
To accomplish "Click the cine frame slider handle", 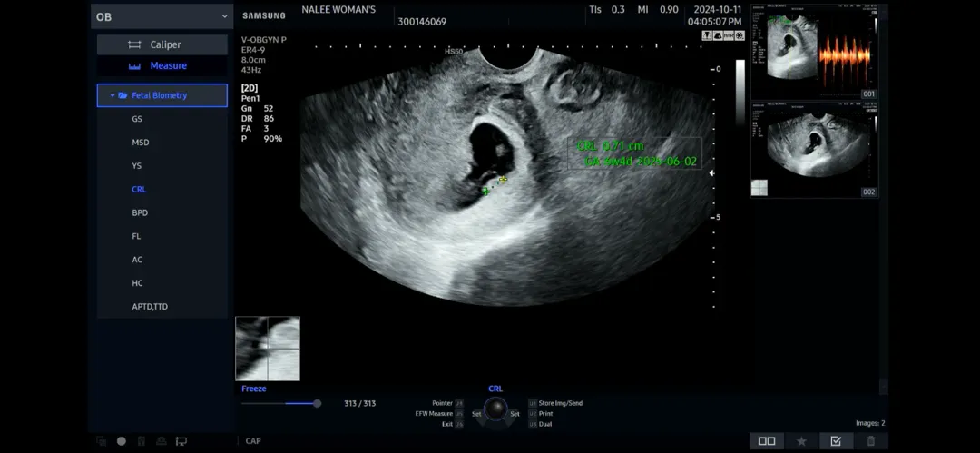I will (x=317, y=404).
